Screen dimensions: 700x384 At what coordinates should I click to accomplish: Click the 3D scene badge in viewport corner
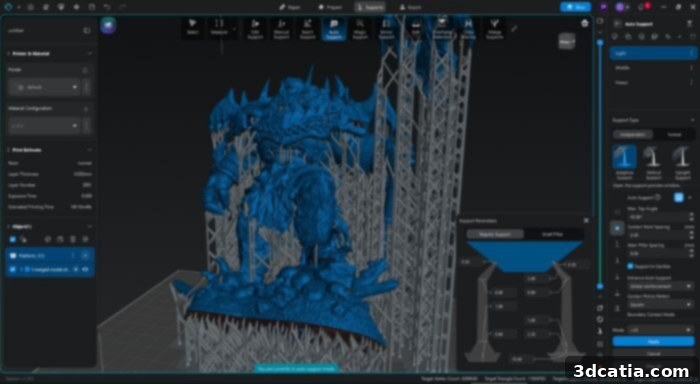108,25
